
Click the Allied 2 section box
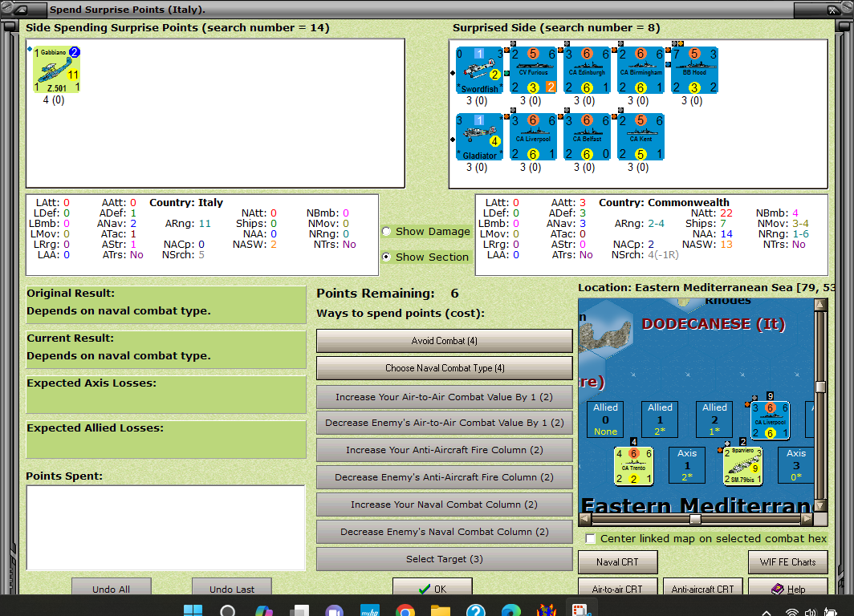(x=714, y=419)
